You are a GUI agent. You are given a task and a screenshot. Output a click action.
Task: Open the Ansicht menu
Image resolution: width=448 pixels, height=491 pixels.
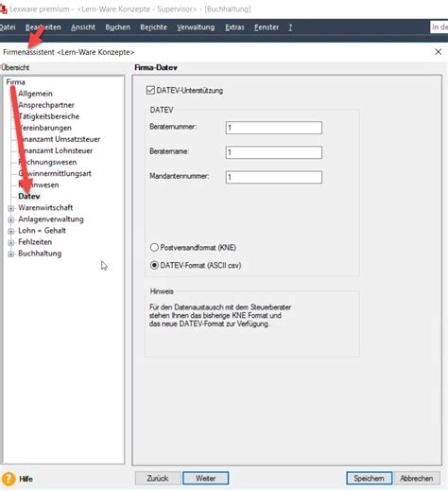click(x=83, y=27)
